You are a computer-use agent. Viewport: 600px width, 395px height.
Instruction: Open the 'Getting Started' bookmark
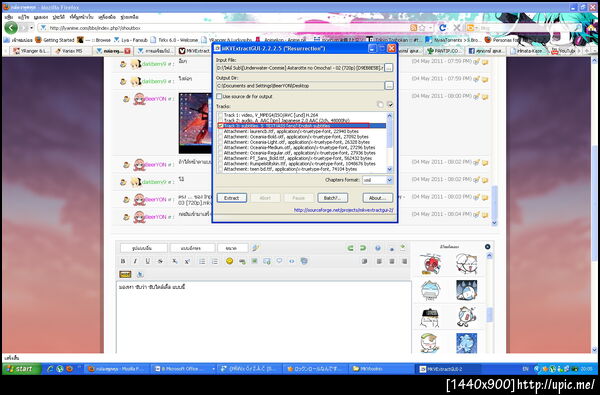tap(54, 39)
